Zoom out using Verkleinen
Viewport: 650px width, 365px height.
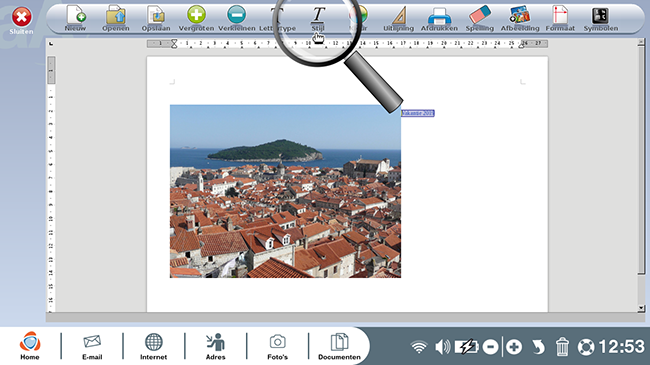coord(236,18)
